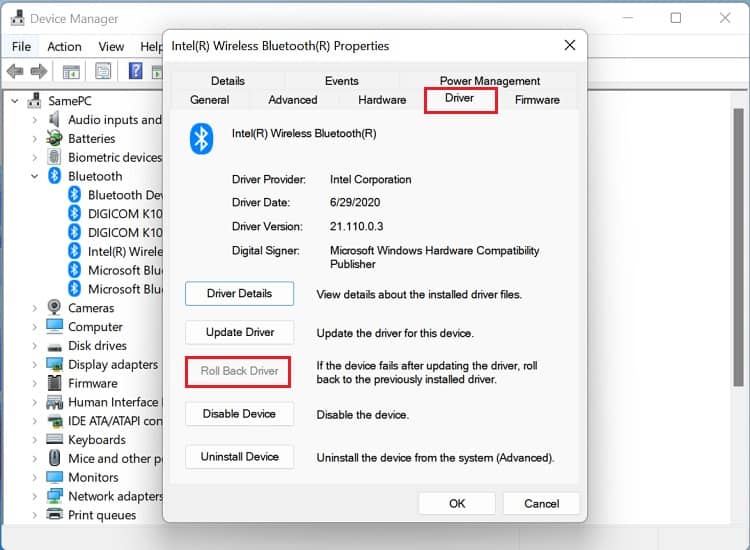The width and height of the screenshot is (750, 550).
Task: Collapse the Bluetooth category
Action: pyautogui.click(x=34, y=176)
